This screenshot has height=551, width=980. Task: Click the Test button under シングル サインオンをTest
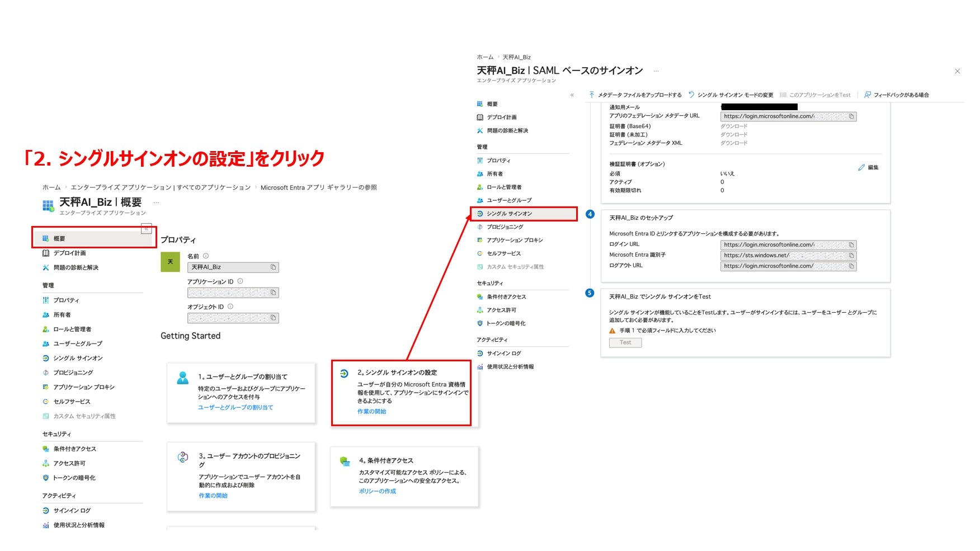[x=625, y=342]
